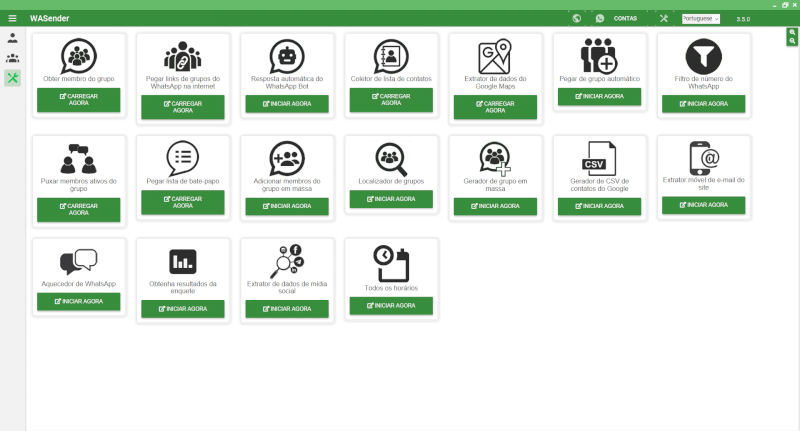
Task: Start Resposta automática do WhatsApp Bot
Action: (287, 104)
